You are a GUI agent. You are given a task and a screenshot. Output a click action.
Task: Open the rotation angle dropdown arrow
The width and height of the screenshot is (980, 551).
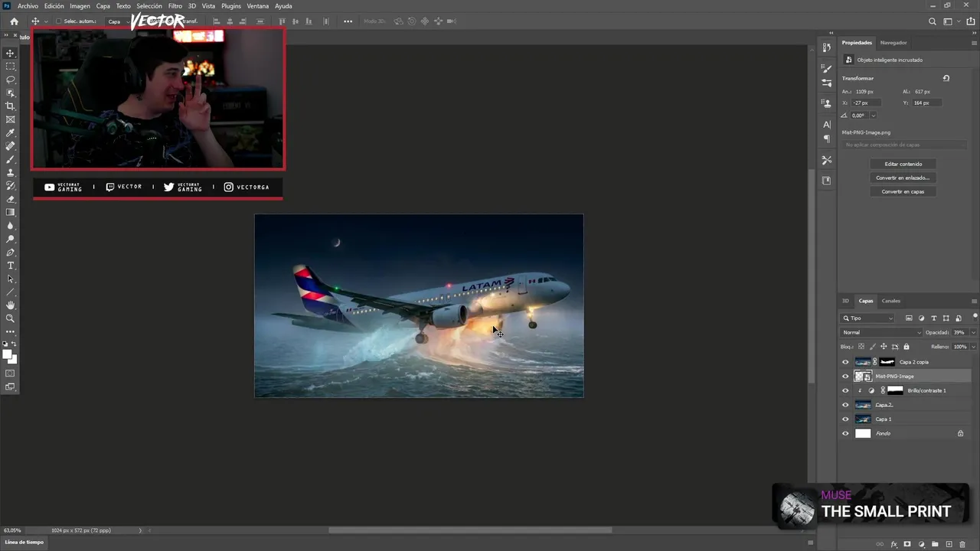click(873, 116)
